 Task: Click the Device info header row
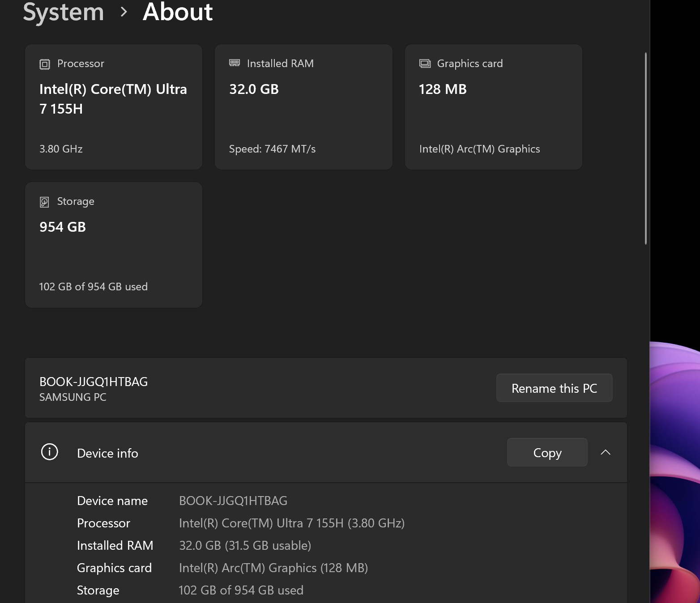pos(326,452)
